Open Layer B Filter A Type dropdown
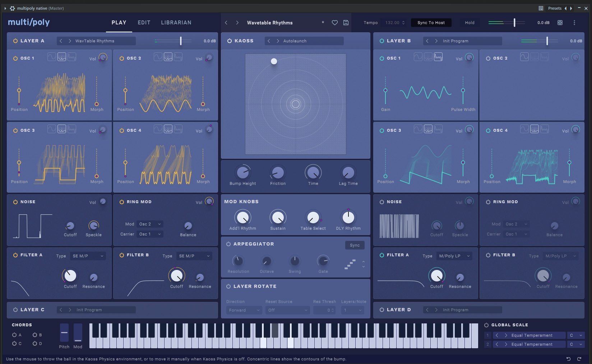 pos(454,256)
